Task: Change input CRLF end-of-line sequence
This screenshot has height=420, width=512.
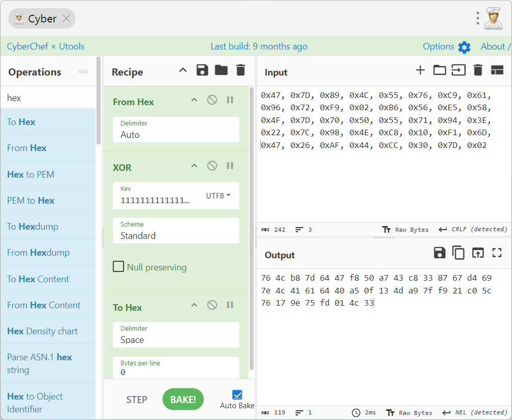Action: coord(473,230)
